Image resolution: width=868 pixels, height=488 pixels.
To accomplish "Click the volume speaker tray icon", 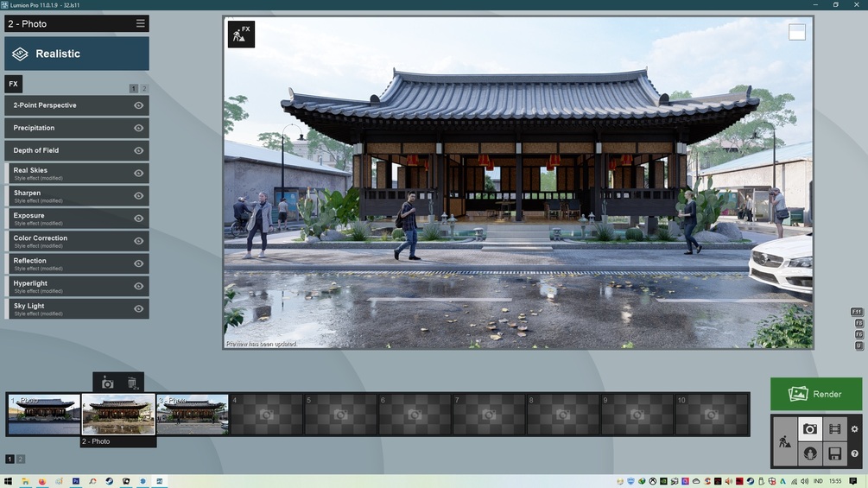I will (x=804, y=481).
